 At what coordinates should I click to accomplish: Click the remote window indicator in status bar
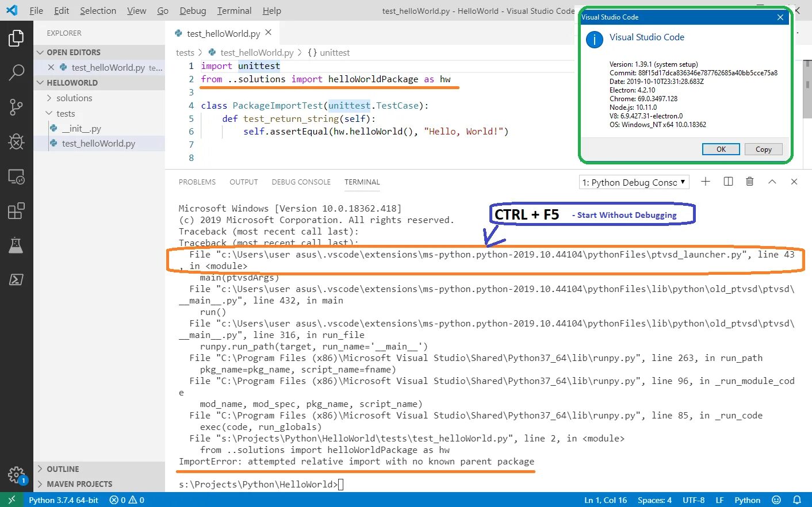[x=12, y=500]
